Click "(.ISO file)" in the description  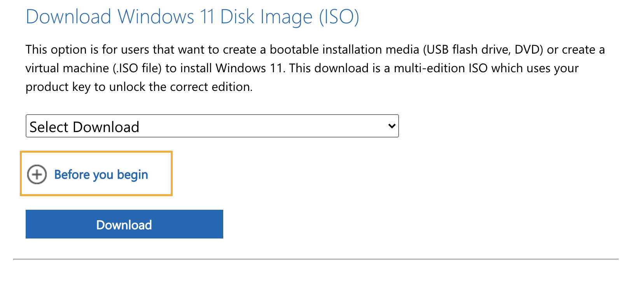click(x=137, y=68)
